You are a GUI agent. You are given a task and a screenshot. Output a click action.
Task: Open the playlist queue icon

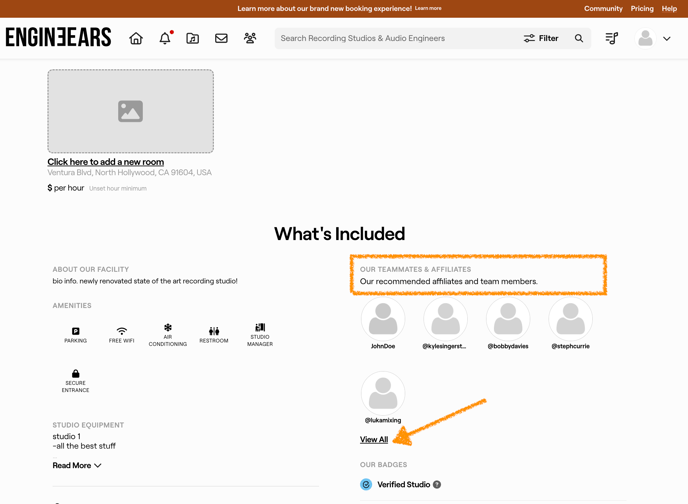pyautogui.click(x=612, y=39)
